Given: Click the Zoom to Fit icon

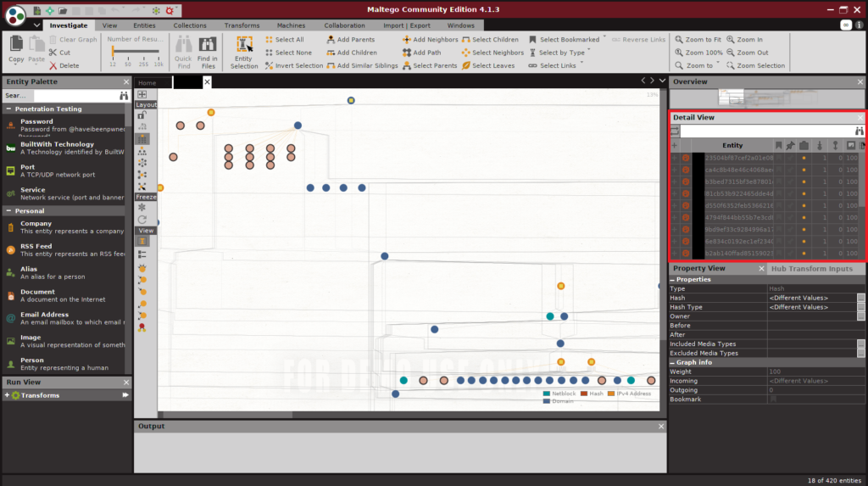Looking at the screenshot, I should (x=680, y=40).
